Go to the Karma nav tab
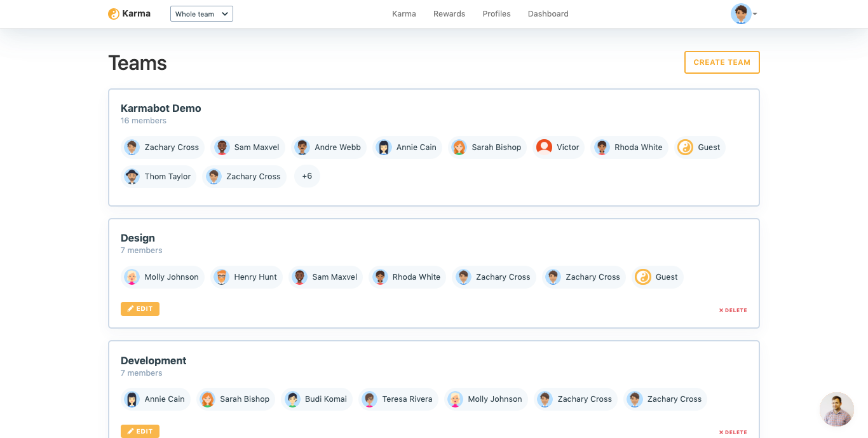The image size is (868, 438). point(404,14)
